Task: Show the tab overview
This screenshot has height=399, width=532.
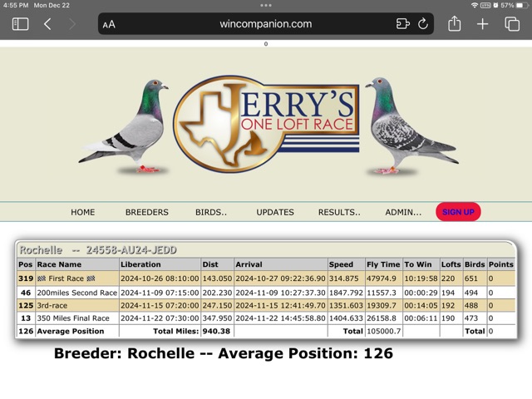Action: pyautogui.click(x=512, y=24)
